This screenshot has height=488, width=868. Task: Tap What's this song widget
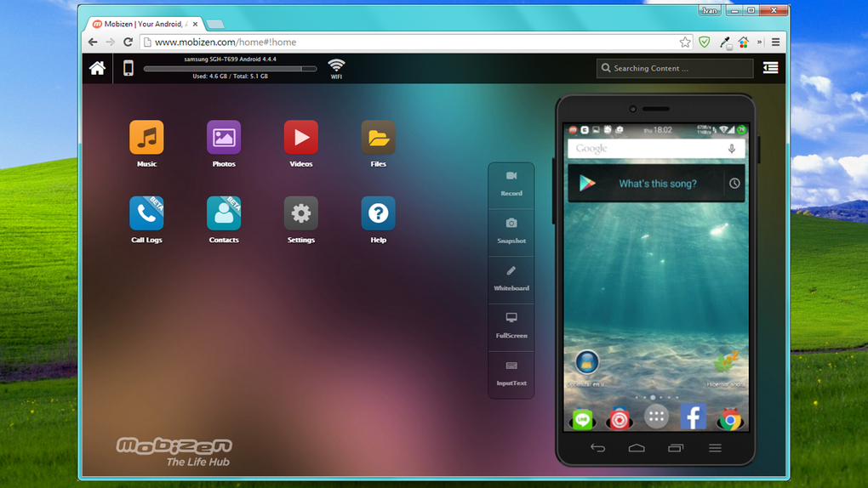(x=658, y=184)
